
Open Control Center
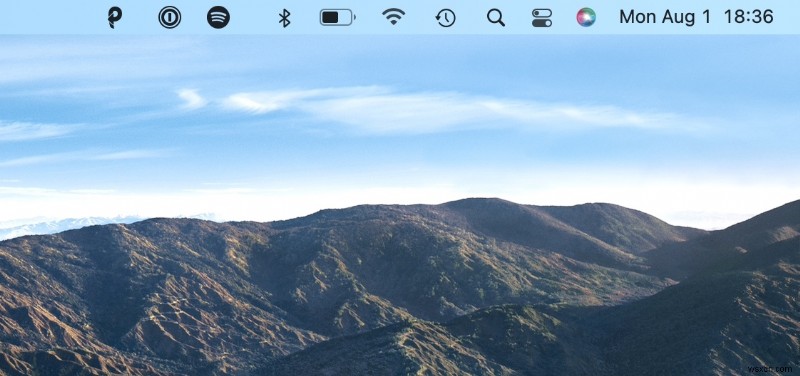(x=542, y=18)
